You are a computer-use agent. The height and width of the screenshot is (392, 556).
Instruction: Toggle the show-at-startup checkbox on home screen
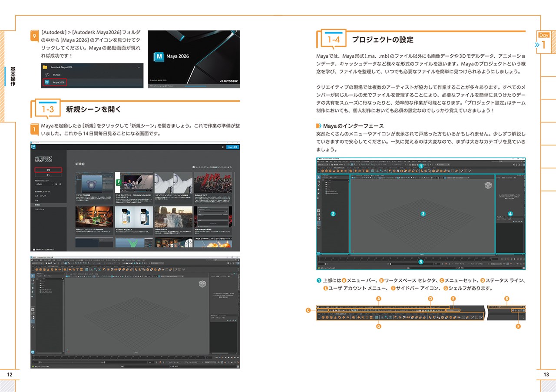[x=34, y=250]
